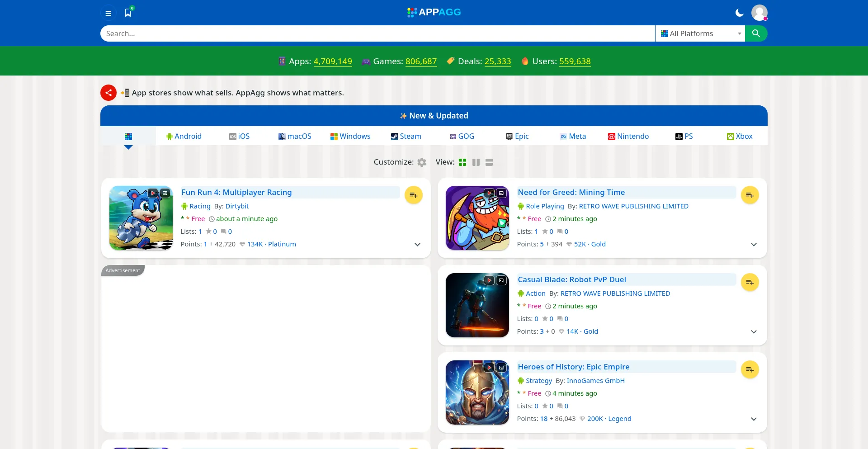Open the Users count 559,638 link
Viewport: 868px width, 449px height.
pyautogui.click(x=575, y=61)
